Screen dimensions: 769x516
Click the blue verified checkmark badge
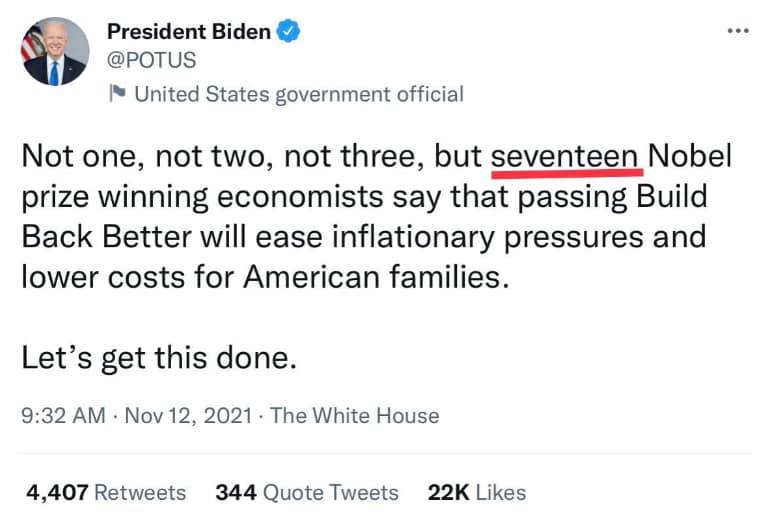pos(289,32)
